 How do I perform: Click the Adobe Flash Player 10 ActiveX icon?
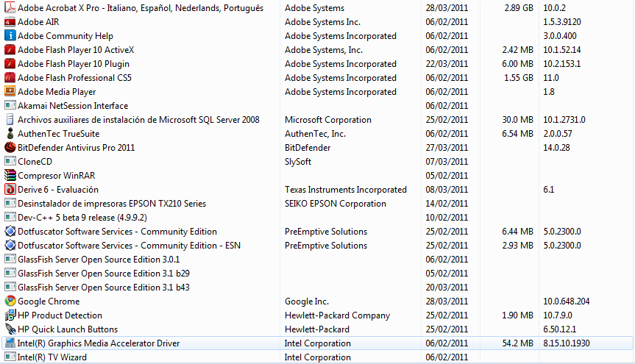tap(10, 50)
